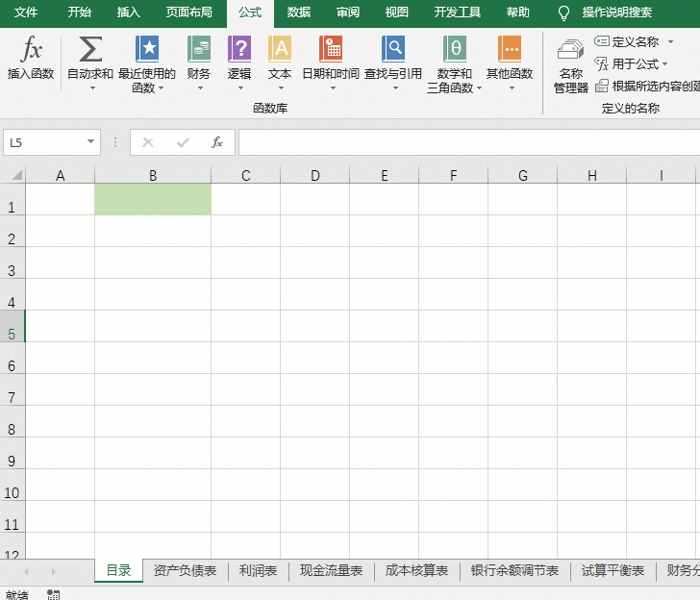
Task: Click the AutoSum (自动求和) sigma icon
Action: [90, 49]
